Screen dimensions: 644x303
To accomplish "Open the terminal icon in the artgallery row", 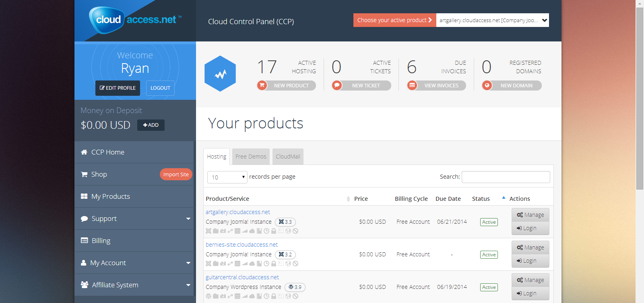I will click(x=281, y=231).
